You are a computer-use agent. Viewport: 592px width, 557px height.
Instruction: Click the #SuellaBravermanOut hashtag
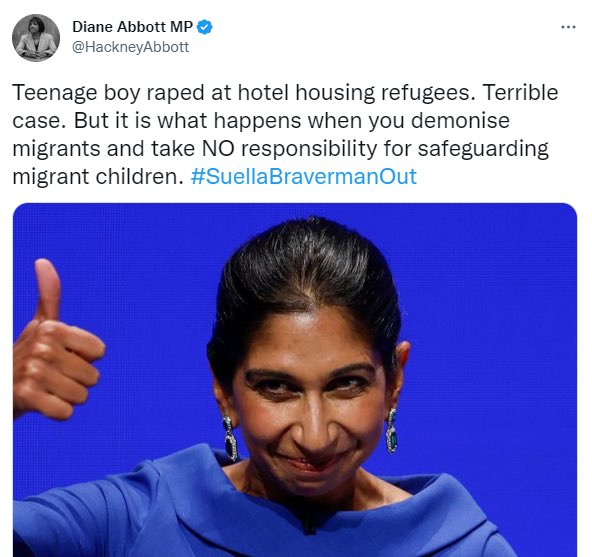304,176
